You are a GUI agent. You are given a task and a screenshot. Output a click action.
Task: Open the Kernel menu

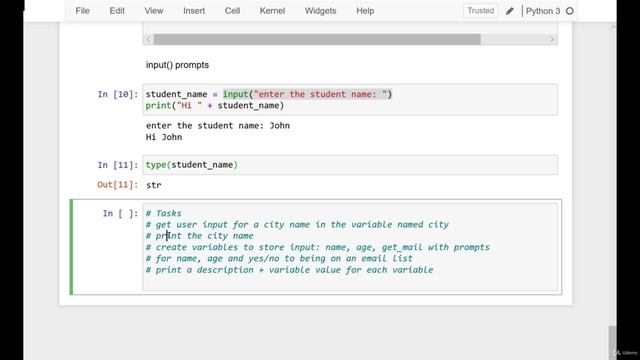[x=272, y=11]
